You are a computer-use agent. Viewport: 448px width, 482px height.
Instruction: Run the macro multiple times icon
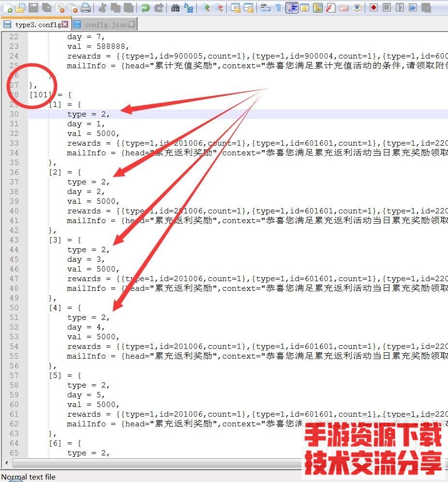[x=413, y=8]
